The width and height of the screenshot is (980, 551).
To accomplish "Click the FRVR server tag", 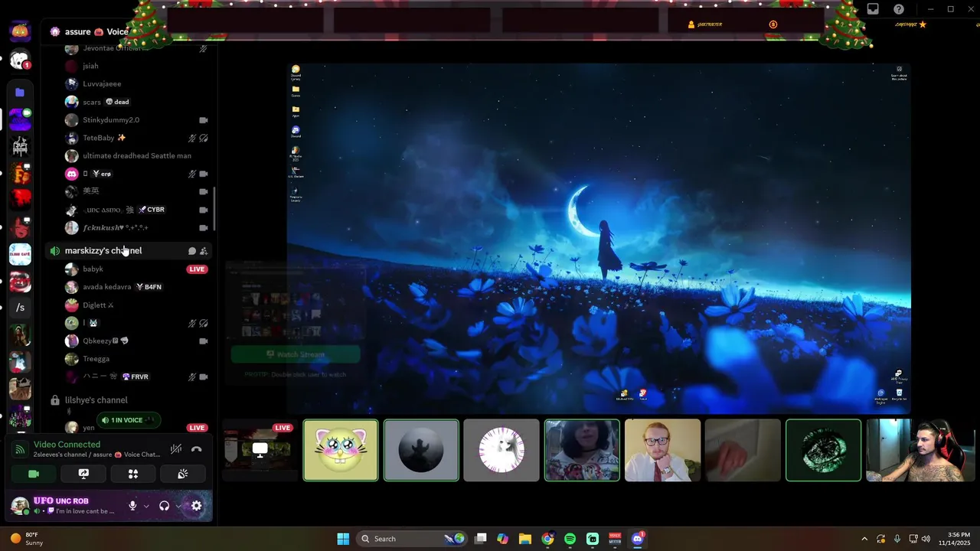I will click(136, 377).
